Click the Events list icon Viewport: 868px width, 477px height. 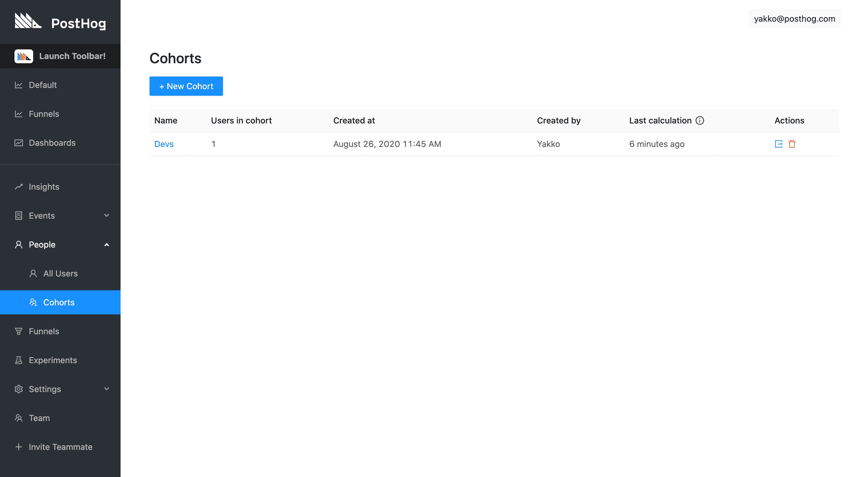pos(18,215)
